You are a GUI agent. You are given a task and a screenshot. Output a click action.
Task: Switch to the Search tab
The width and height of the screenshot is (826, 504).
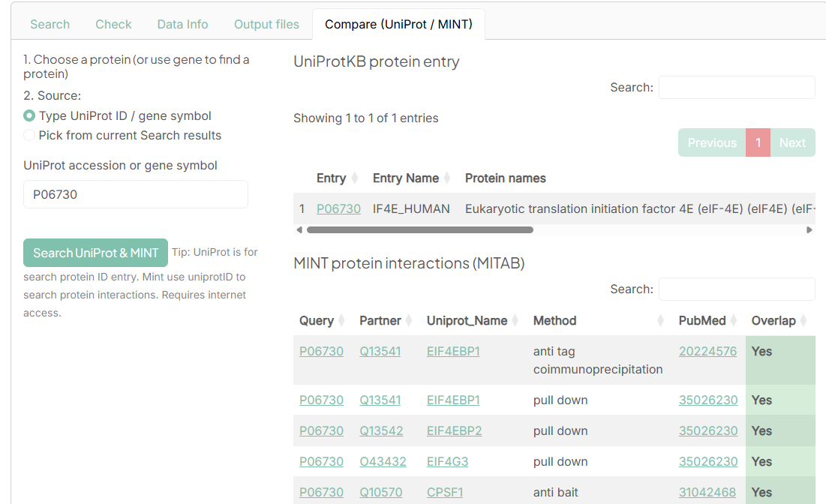[50, 24]
